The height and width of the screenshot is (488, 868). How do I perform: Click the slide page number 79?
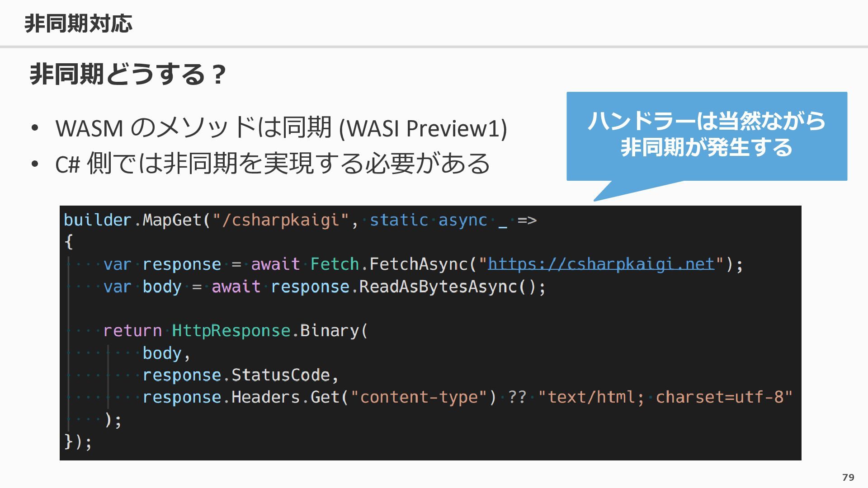coord(848,477)
